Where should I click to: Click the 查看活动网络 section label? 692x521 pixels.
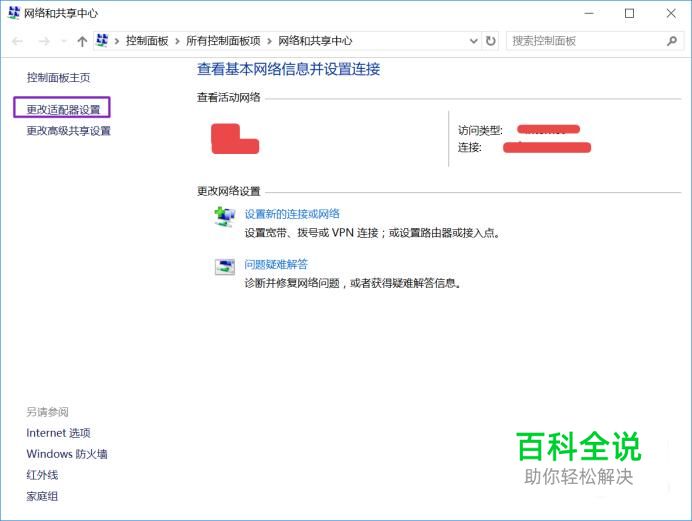click(229, 97)
